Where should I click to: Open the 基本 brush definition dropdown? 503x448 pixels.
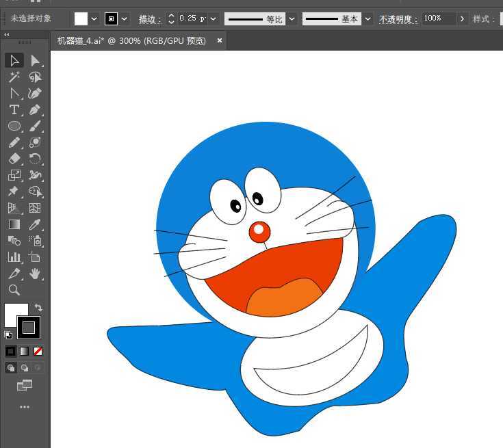pyautogui.click(x=367, y=18)
